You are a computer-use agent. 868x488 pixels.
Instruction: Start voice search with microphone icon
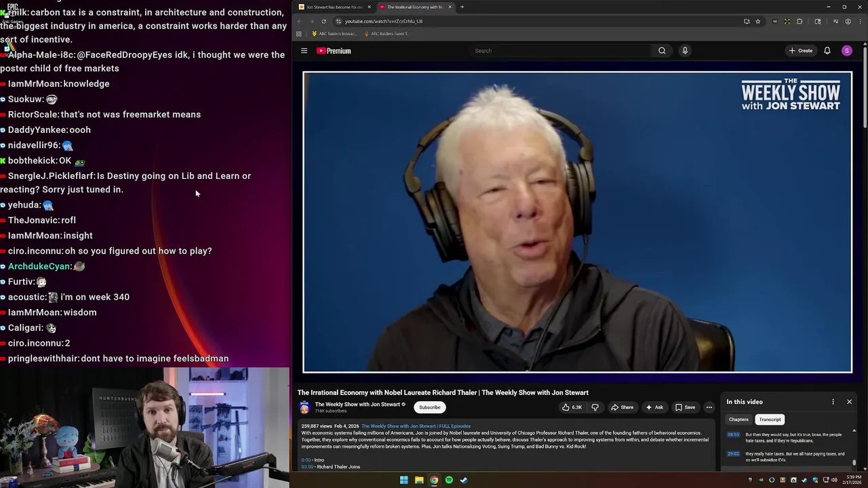[x=685, y=51]
